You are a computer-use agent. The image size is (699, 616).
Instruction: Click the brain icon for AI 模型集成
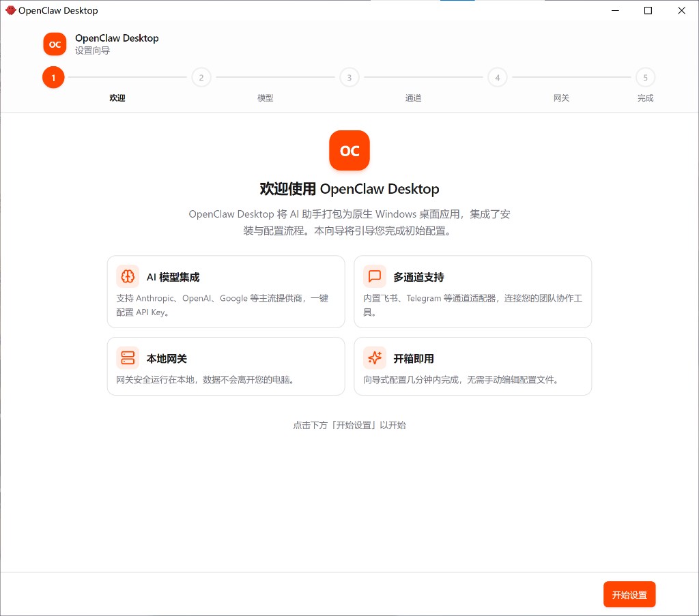(x=128, y=276)
